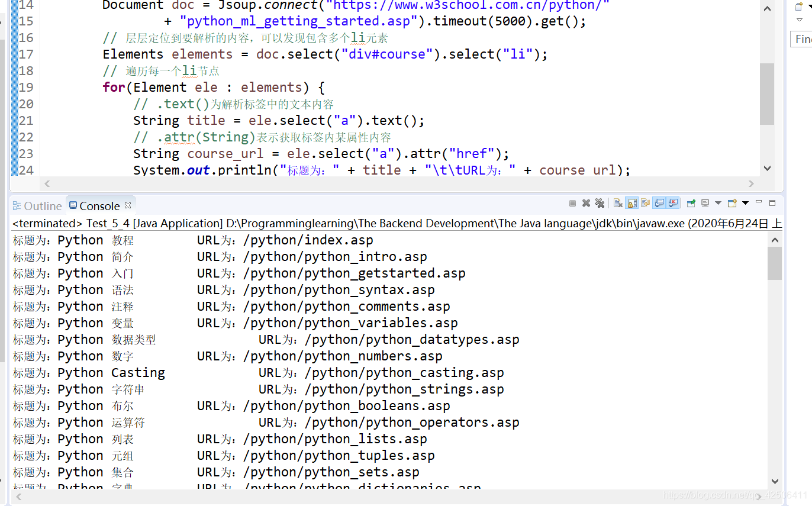Minimize the Console view panel
The height and width of the screenshot is (506, 812).
759,202
